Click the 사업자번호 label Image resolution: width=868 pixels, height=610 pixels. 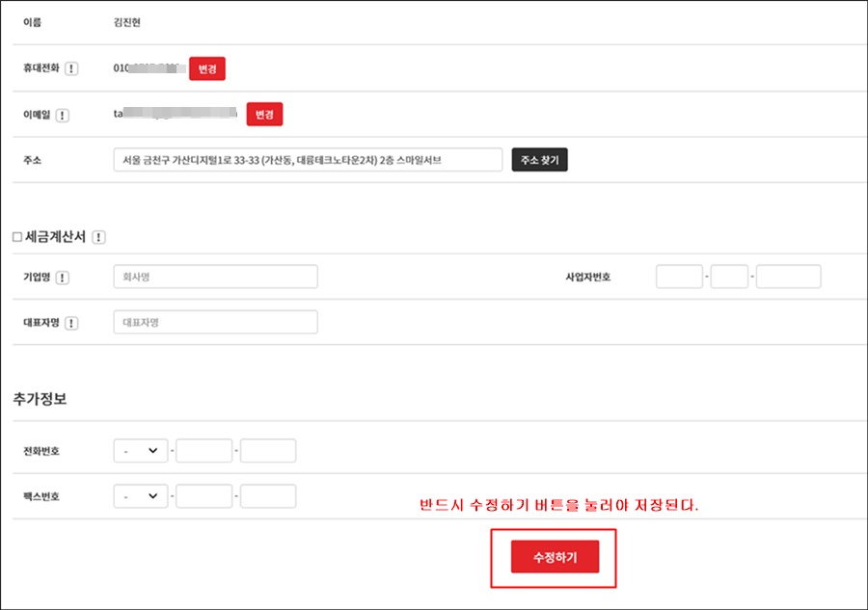(588, 278)
